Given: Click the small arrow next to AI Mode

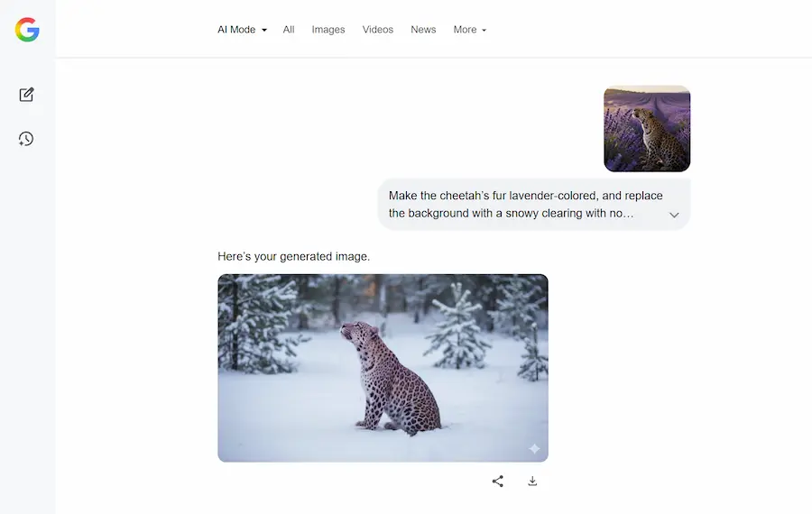Looking at the screenshot, I should pos(264,31).
